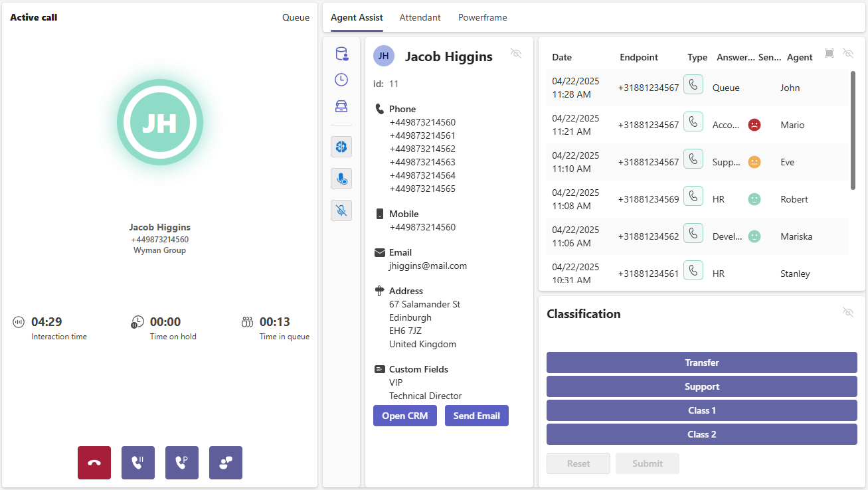The width and height of the screenshot is (868, 490).
Task: Toggle the muted microphone button
Action: click(341, 210)
